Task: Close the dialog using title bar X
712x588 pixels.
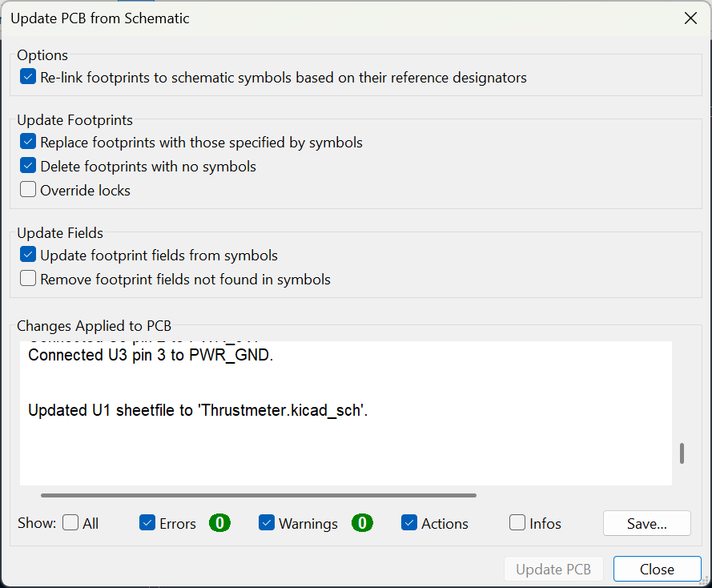Action: click(690, 18)
